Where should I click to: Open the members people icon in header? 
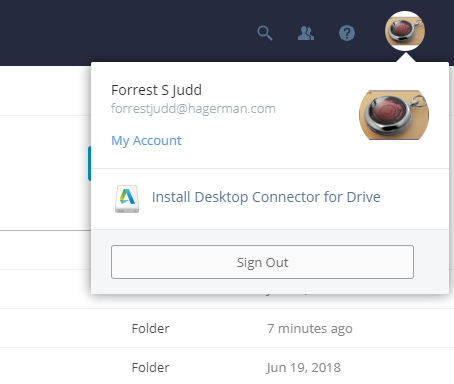click(306, 33)
